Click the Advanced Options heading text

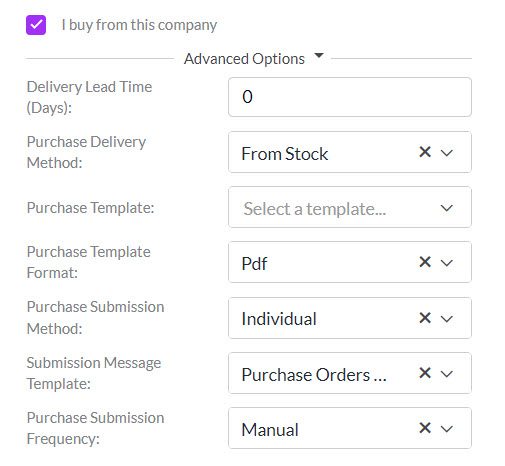click(x=244, y=59)
